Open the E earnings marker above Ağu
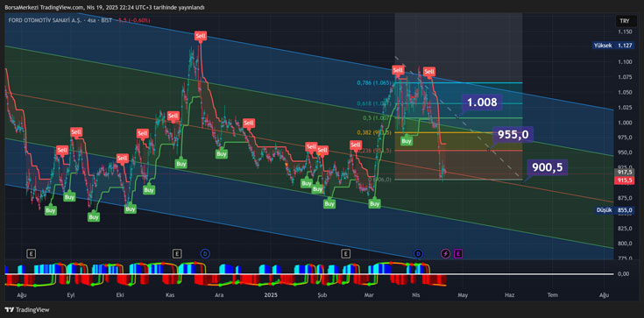The image size is (644, 318). click(x=32, y=253)
